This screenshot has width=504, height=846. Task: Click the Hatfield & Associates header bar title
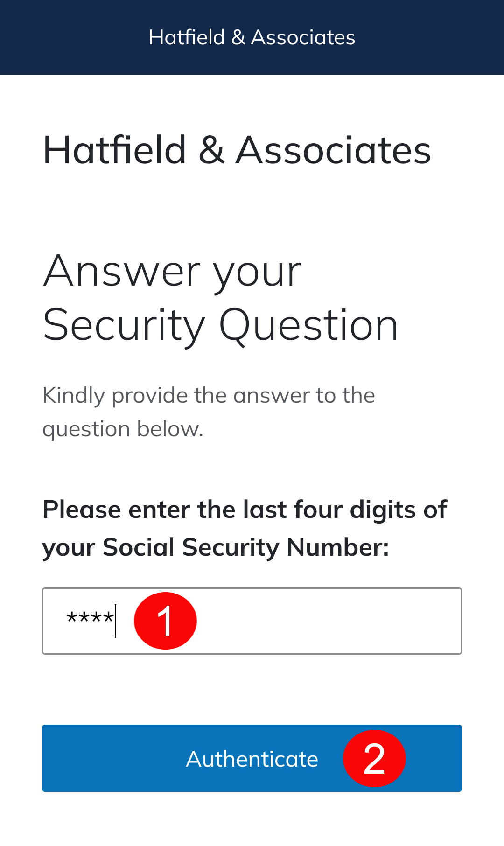(252, 37)
